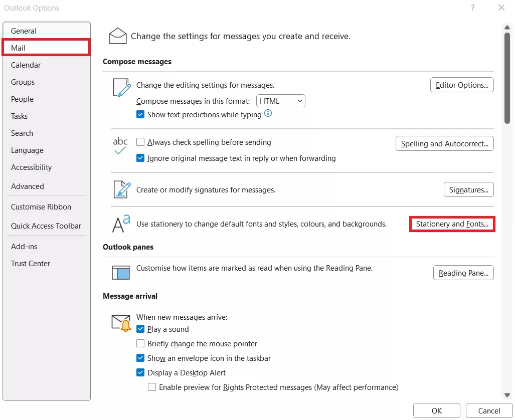515x420 pixels.
Task: Uncheck Display a Desktop Alert
Action: click(140, 372)
